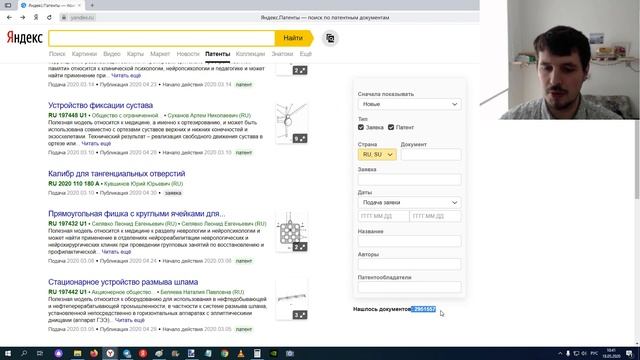Open the purple round app on taskbar
This screenshot has height=360, width=640.
[x=58, y=353]
